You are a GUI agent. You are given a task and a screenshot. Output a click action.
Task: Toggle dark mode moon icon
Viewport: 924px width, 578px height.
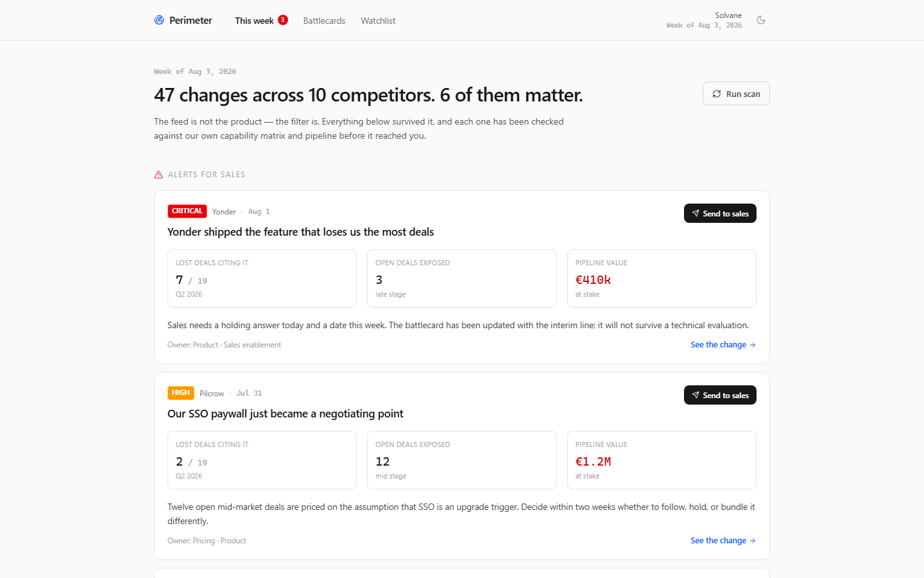click(x=761, y=20)
